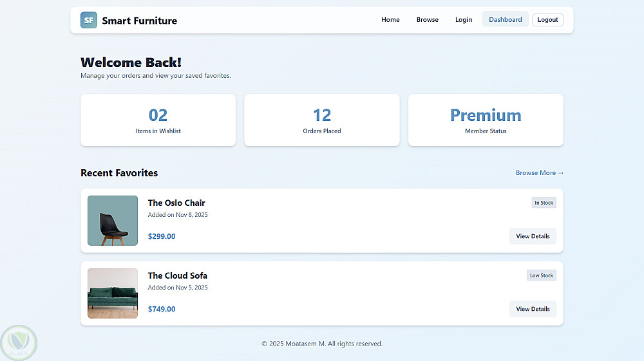The width and height of the screenshot is (644, 361).
Task: Select the Items in Wishlist card
Action: 158,120
